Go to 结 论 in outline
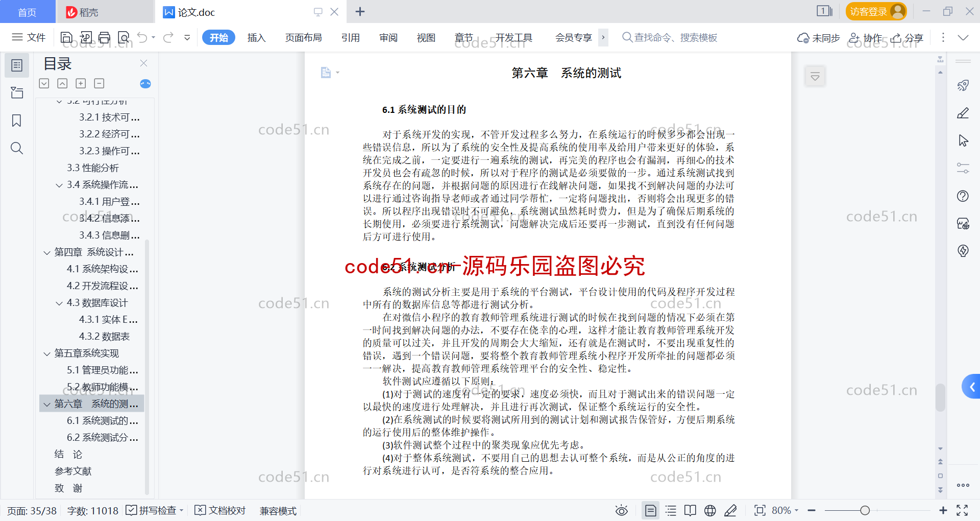The width and height of the screenshot is (980, 521). click(68, 454)
